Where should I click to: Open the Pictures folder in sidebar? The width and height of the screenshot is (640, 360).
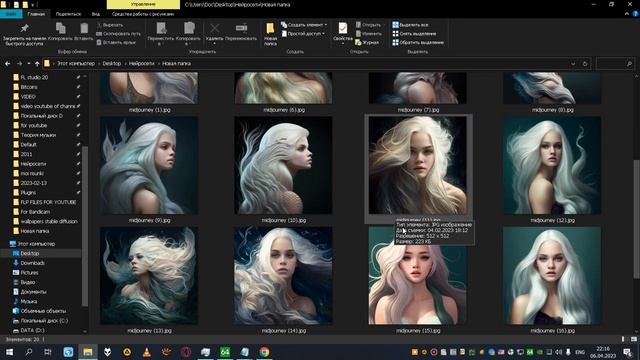[29, 273]
